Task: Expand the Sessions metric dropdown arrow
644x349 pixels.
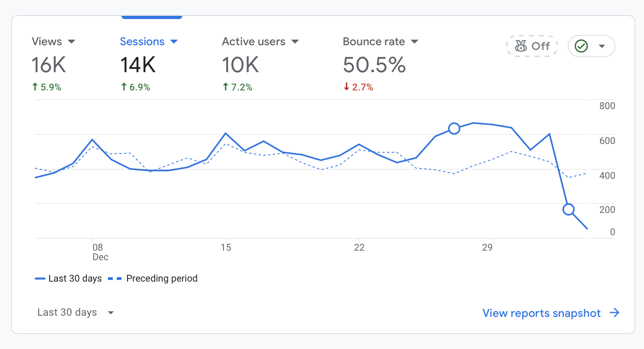Action: pyautogui.click(x=174, y=42)
